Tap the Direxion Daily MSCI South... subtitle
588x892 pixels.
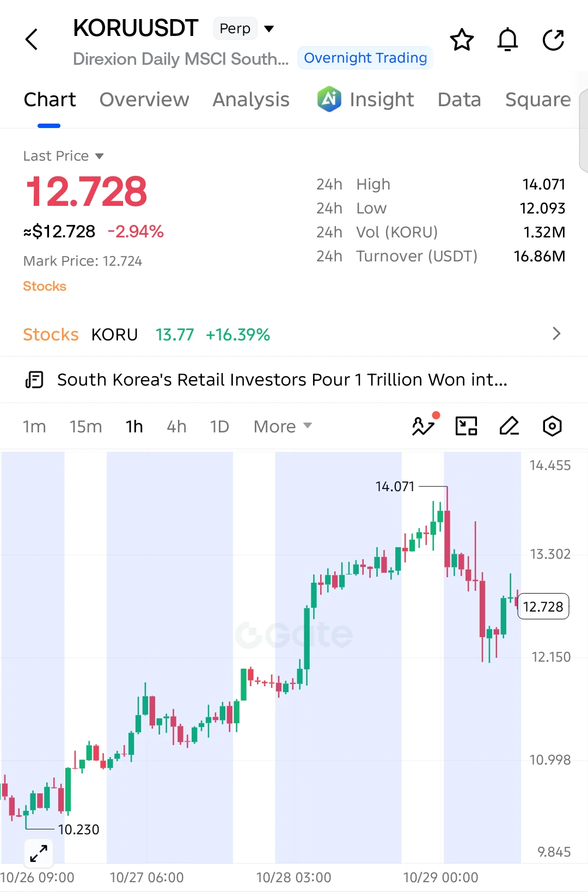(181, 59)
